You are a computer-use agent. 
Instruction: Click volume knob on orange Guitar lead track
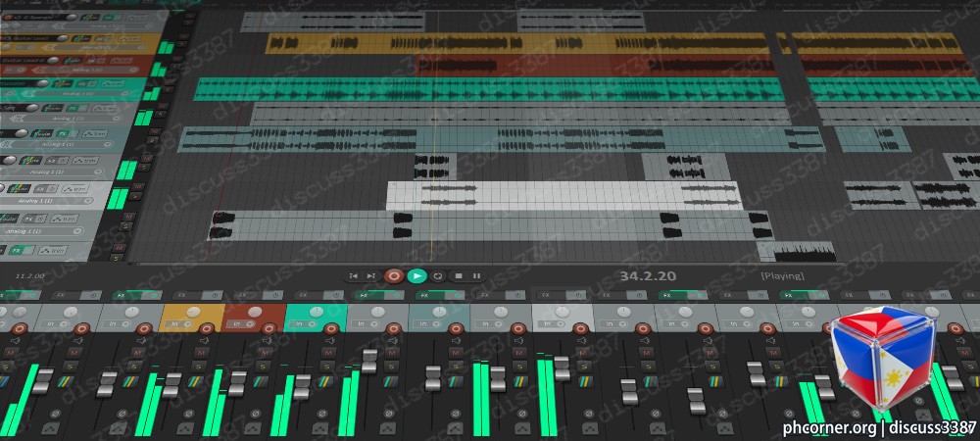[63, 38]
